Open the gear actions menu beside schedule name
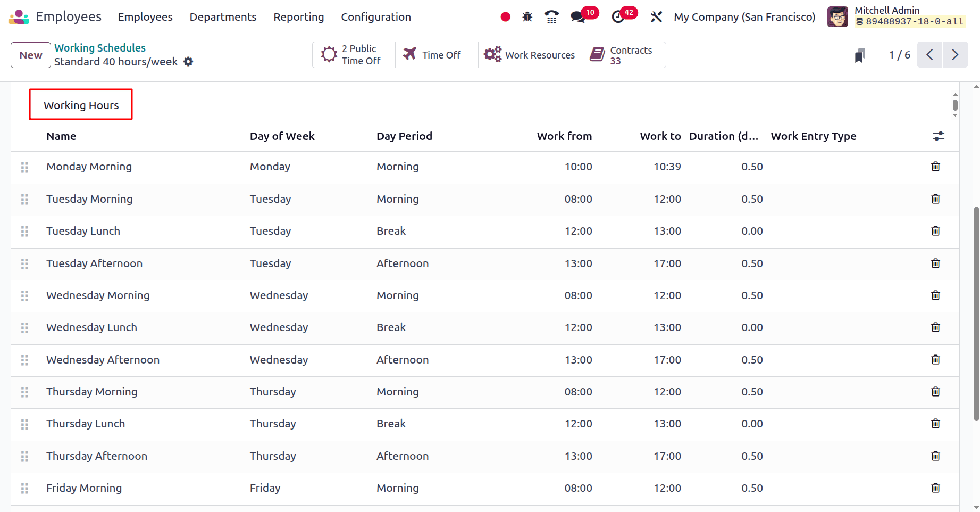 point(188,62)
